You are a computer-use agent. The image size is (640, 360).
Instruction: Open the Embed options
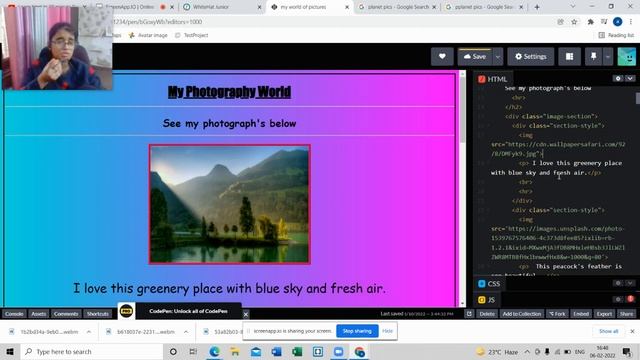click(x=581, y=314)
